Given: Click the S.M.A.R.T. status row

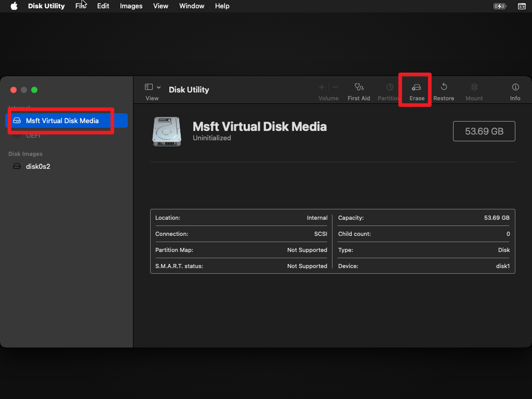Looking at the screenshot, I should [241, 266].
